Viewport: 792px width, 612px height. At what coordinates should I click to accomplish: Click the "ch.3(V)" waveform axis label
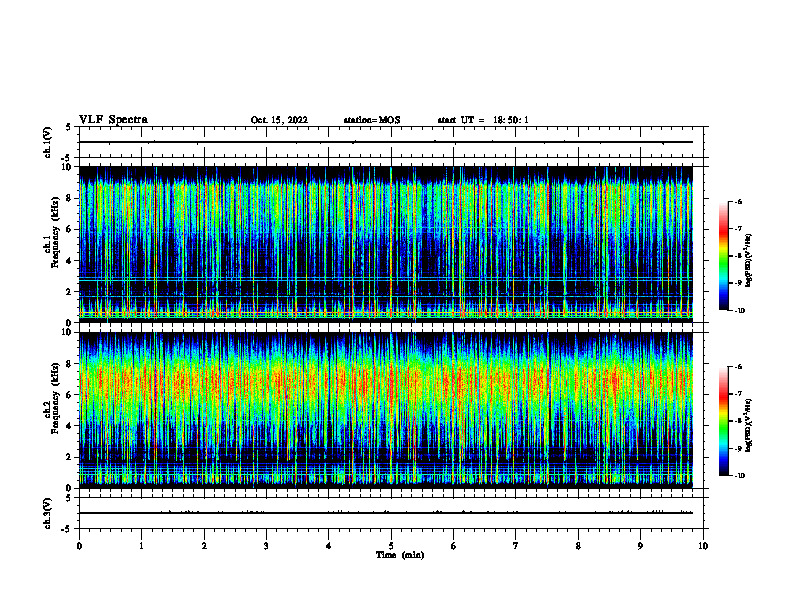click(47, 513)
